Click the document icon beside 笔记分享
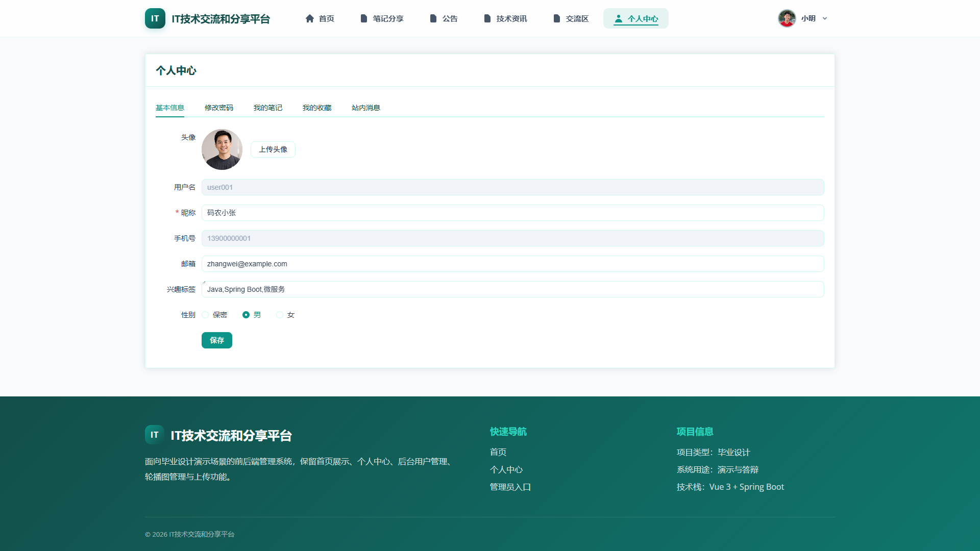The width and height of the screenshot is (980, 551). click(364, 18)
